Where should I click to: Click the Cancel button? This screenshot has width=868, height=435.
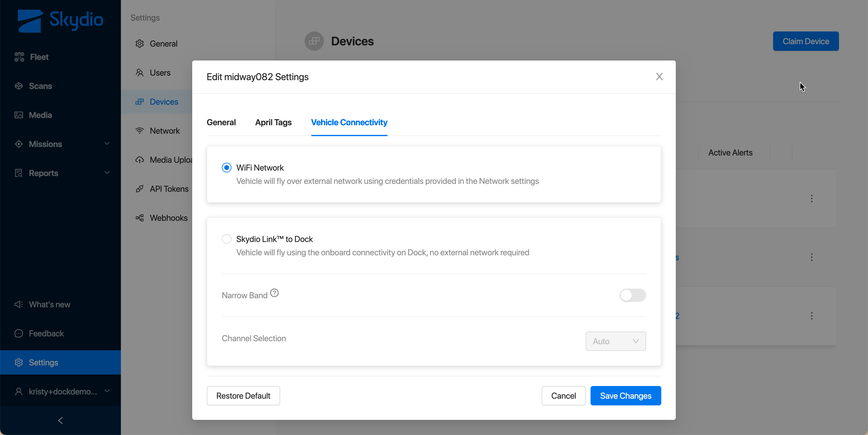(x=563, y=396)
